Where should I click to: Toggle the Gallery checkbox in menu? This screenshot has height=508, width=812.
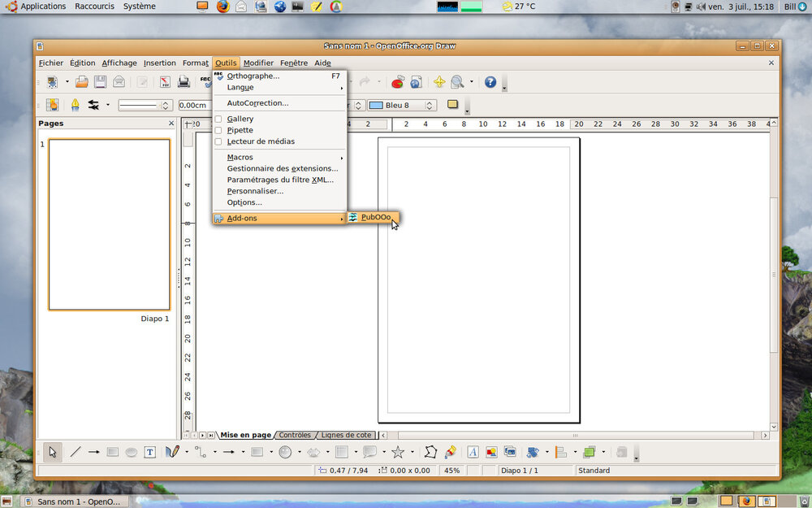tap(218, 119)
